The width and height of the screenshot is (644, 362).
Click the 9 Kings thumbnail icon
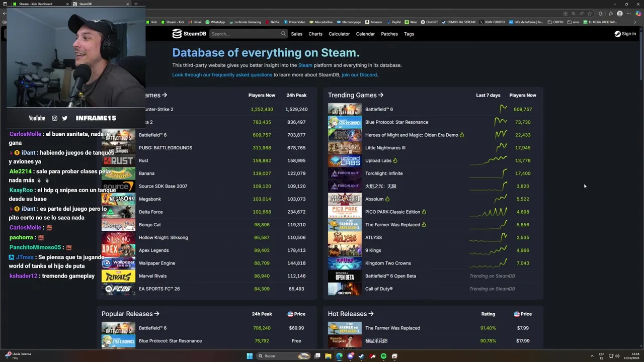[x=345, y=250]
